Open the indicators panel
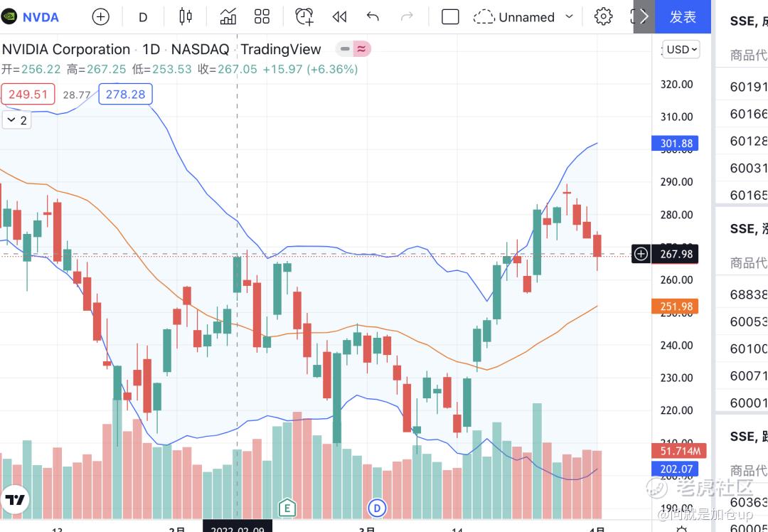Viewport: 768px width, 532px height. (x=228, y=17)
